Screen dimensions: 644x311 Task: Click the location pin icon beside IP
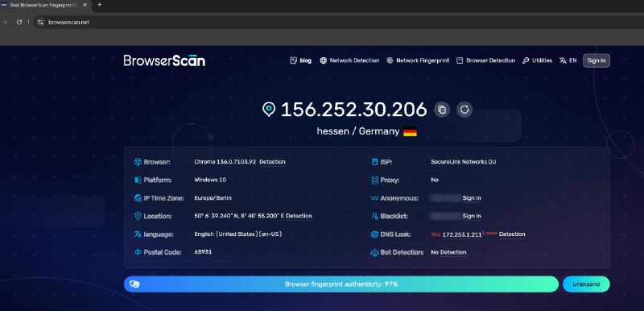pos(269,110)
